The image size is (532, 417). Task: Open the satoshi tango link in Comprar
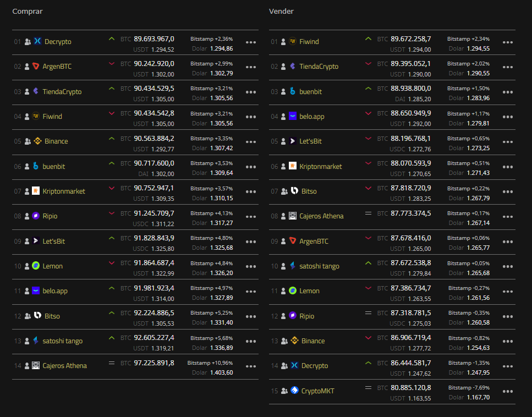pyautogui.click(x=62, y=341)
